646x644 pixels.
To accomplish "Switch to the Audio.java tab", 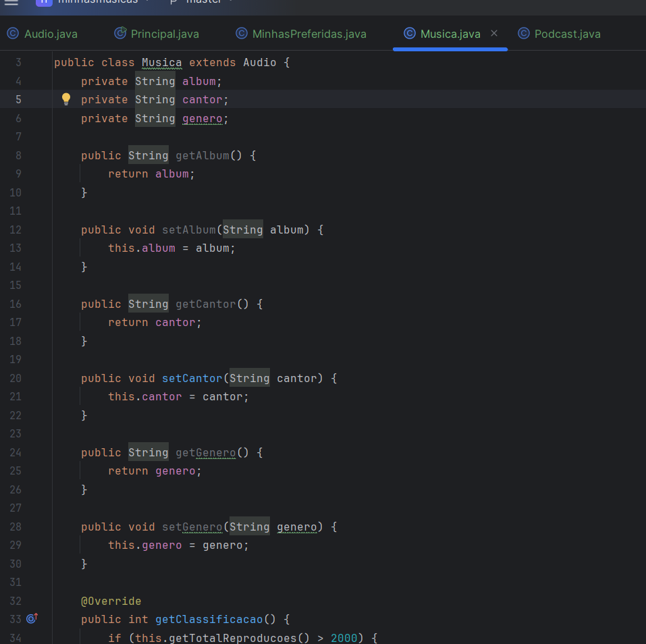I will click(x=43, y=34).
